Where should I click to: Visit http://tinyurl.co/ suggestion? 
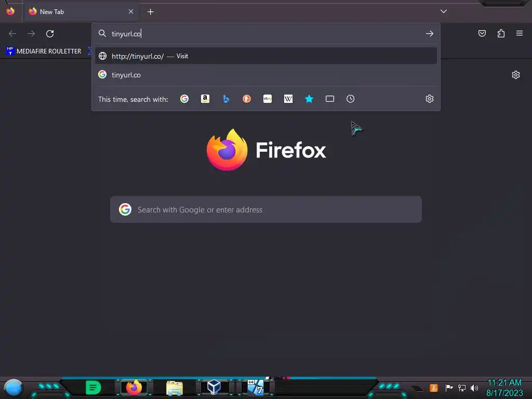point(266,56)
